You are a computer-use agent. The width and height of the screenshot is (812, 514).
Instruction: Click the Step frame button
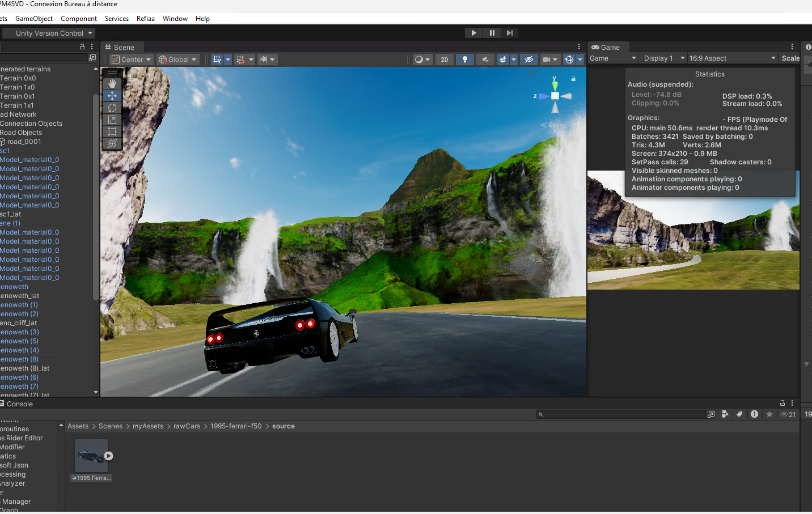(510, 33)
